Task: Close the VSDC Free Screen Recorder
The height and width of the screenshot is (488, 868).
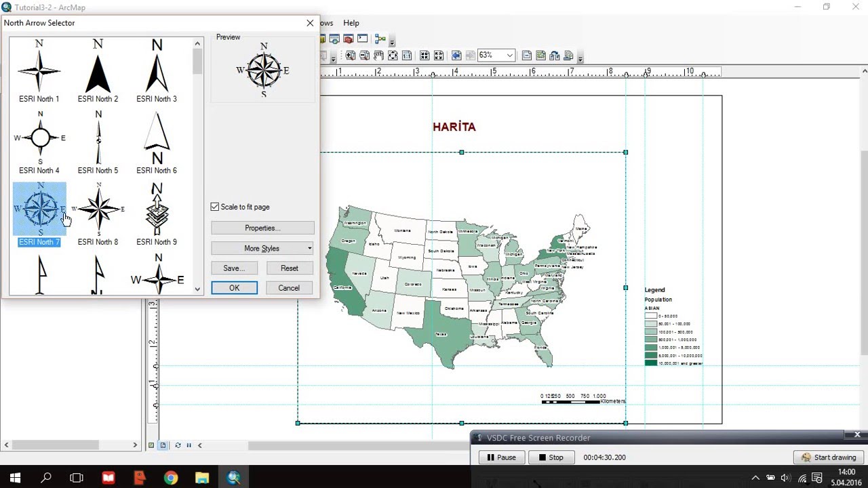Action: [857, 434]
